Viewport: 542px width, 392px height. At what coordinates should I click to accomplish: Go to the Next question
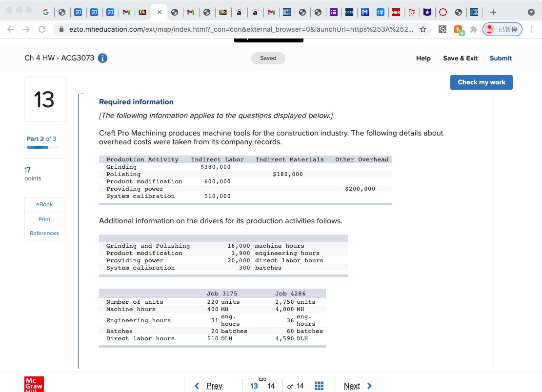(352, 386)
